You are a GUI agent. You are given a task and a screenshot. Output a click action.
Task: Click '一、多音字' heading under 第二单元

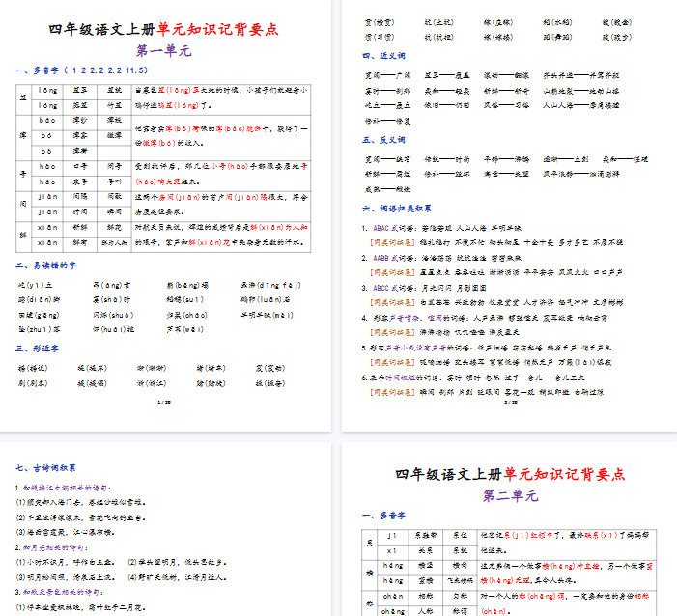tap(383, 516)
